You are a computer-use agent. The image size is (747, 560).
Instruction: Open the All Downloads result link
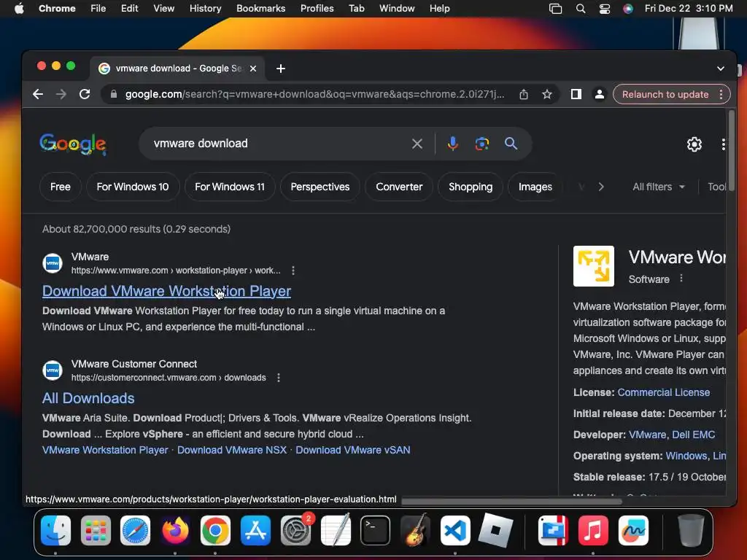pos(88,398)
